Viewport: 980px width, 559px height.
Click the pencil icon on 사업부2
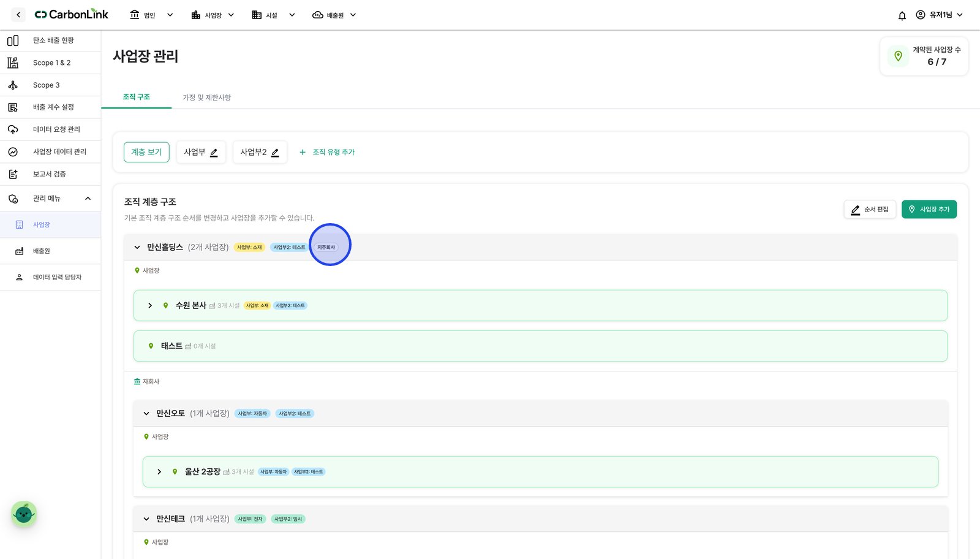(x=275, y=153)
